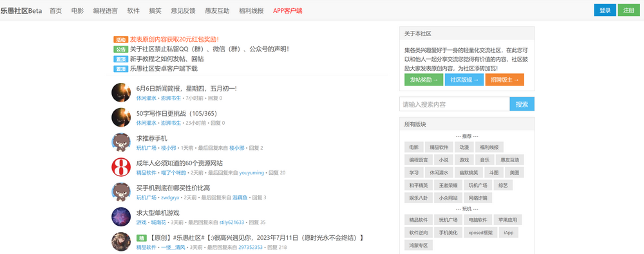Open post '求大型单机游戏'
This screenshot has width=644, height=254.
point(158,213)
